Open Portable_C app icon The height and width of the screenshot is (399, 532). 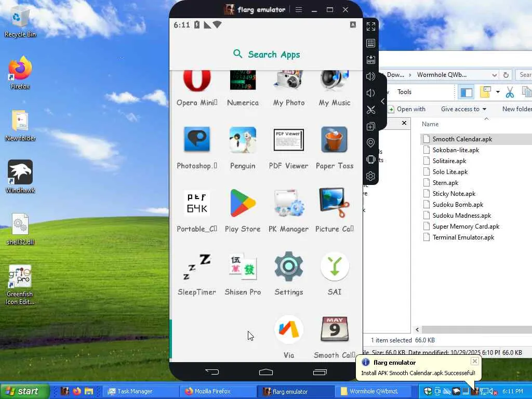[x=197, y=203]
